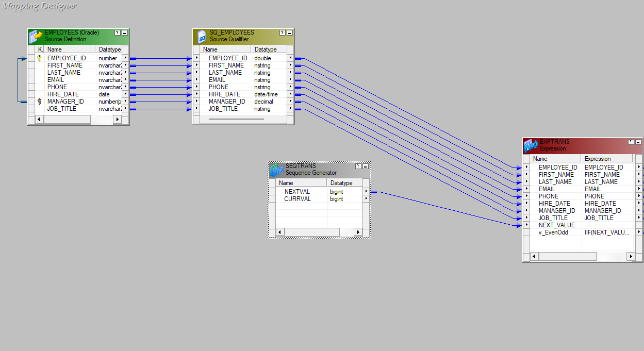The height and width of the screenshot is (351, 644).
Task: Click JOB_TITLE output port arrow in SQ_EMPLOYEES
Action: (290, 109)
